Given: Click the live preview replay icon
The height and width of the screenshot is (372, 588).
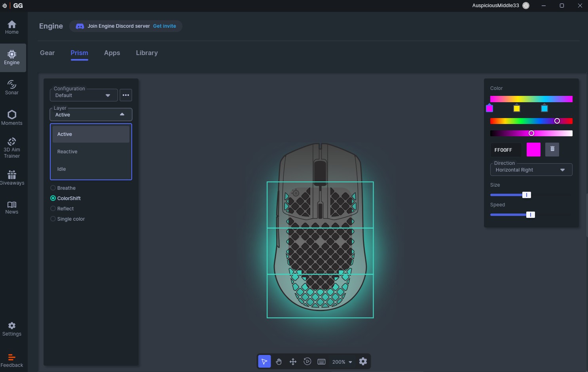Looking at the screenshot, I should tap(307, 361).
